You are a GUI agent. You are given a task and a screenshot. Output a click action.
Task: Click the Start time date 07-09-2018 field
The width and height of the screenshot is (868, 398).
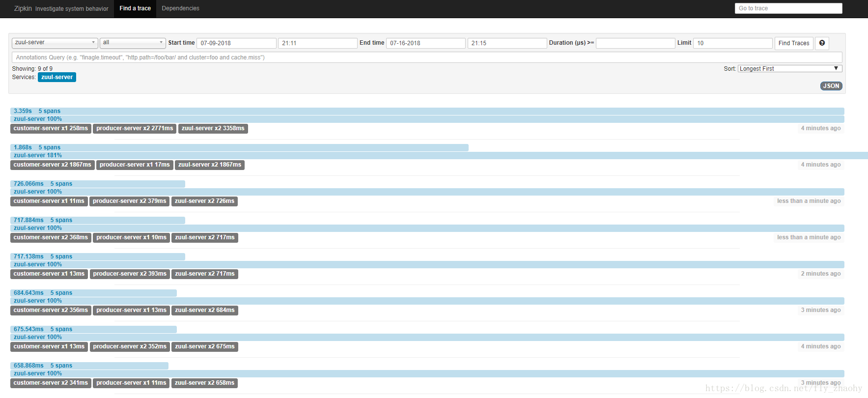236,43
